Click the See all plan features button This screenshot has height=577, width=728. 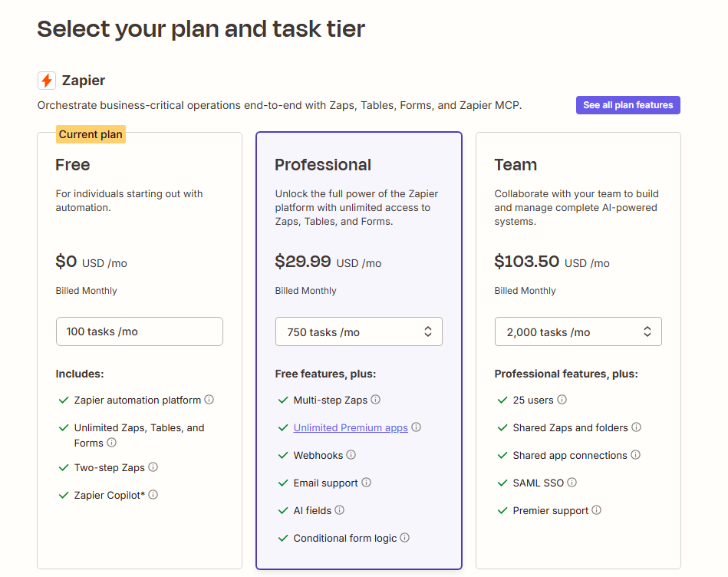[628, 105]
